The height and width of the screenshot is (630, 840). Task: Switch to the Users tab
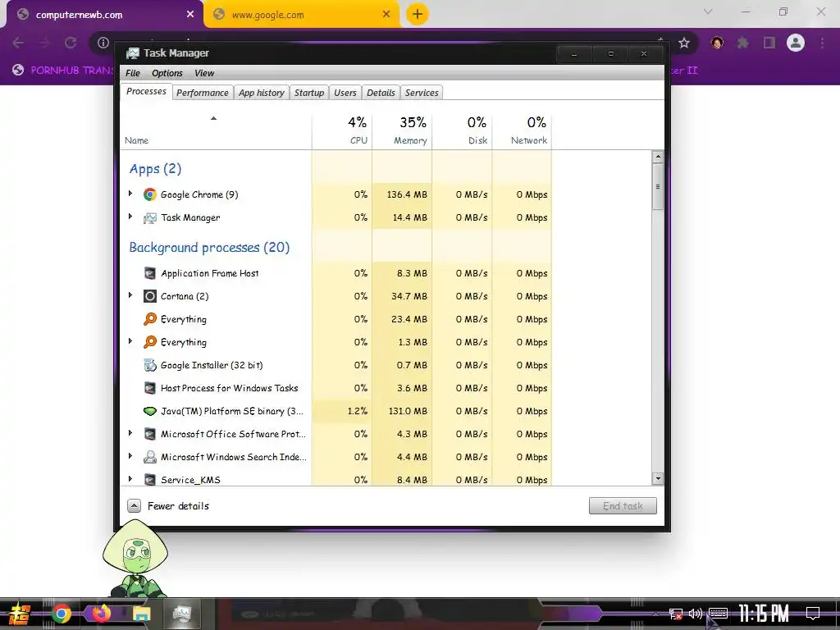tap(345, 93)
